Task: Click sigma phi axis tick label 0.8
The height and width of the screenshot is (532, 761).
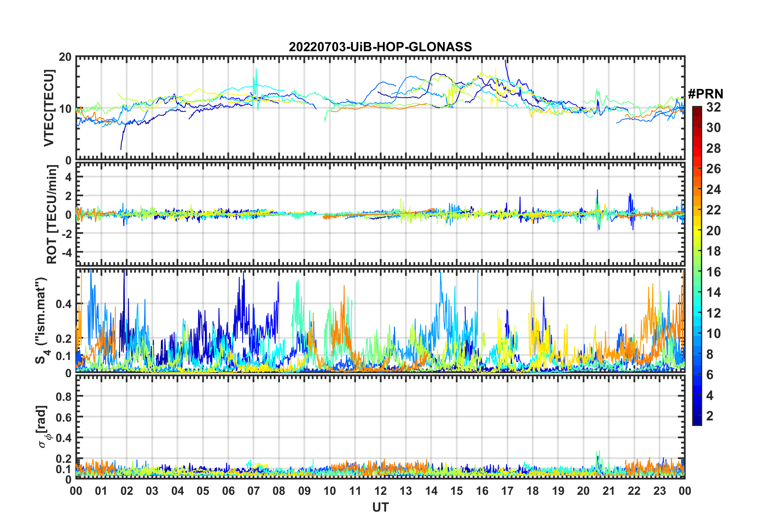Action: pyautogui.click(x=64, y=397)
